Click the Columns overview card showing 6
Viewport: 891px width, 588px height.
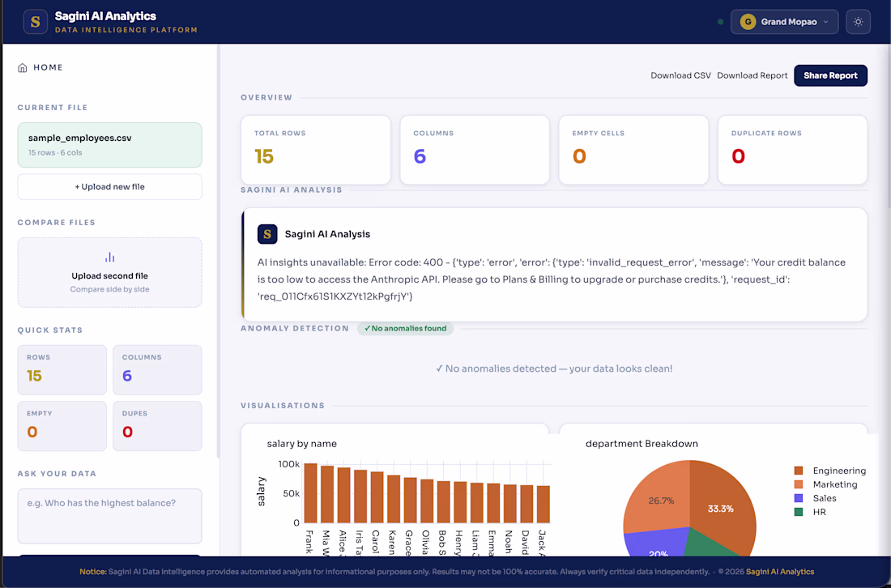tap(475, 150)
